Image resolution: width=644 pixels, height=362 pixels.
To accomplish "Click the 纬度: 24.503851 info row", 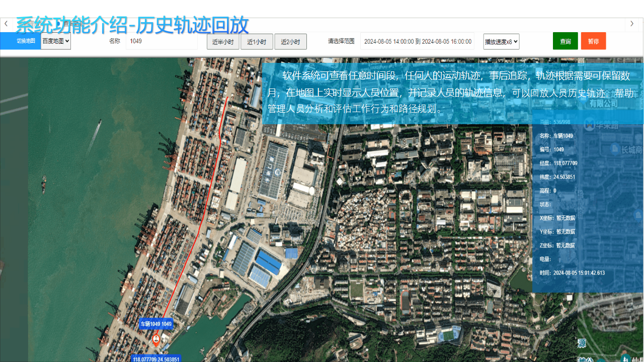I will click(x=557, y=177).
